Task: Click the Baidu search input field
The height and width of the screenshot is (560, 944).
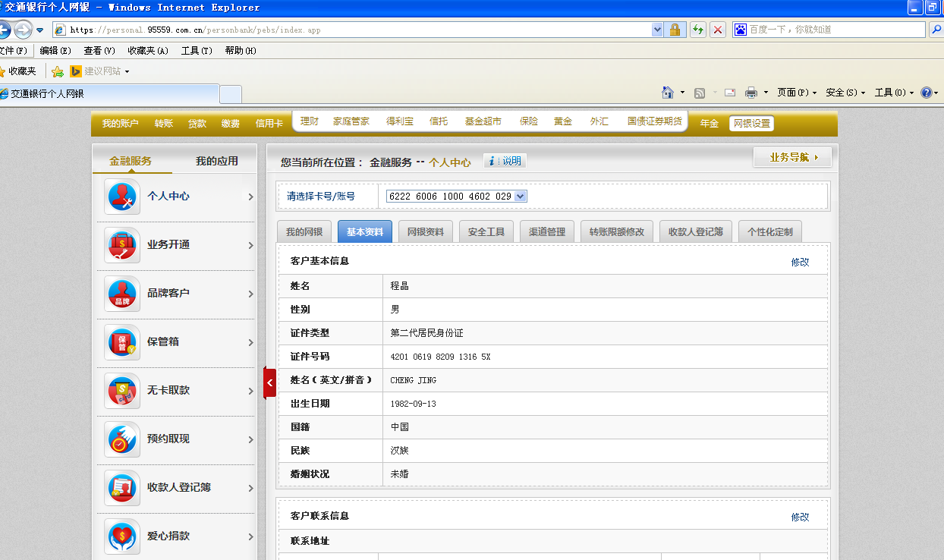Action: coord(835,30)
